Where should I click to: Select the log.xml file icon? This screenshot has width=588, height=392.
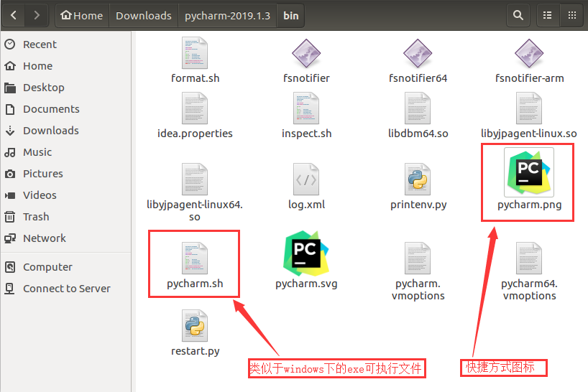click(306, 179)
